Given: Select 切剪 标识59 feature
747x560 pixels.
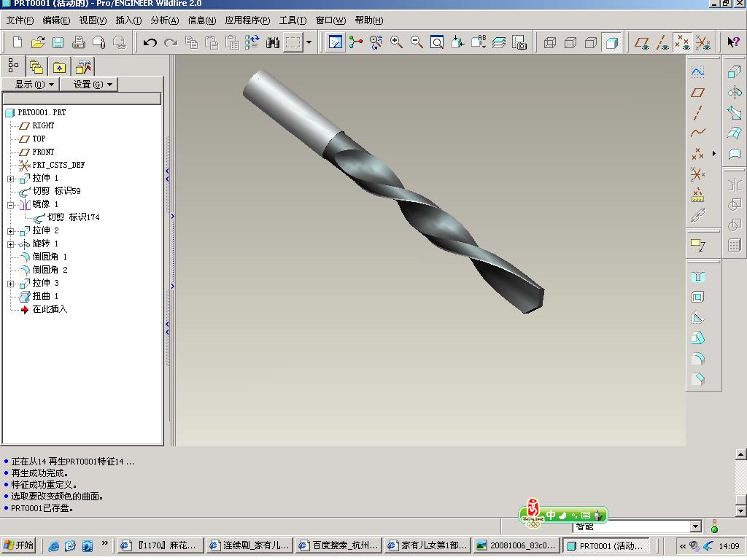Looking at the screenshot, I should [56, 192].
